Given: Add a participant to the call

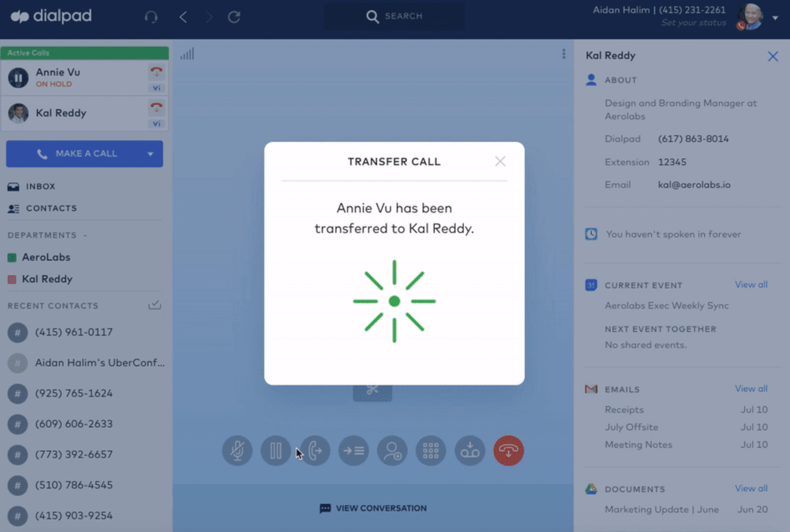Looking at the screenshot, I should [x=392, y=451].
